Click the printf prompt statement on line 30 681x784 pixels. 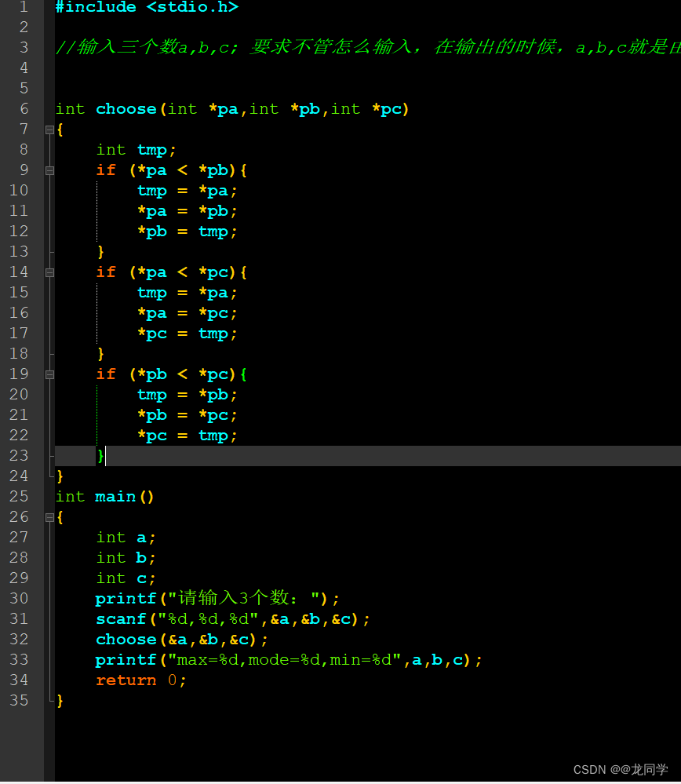[x=217, y=599]
